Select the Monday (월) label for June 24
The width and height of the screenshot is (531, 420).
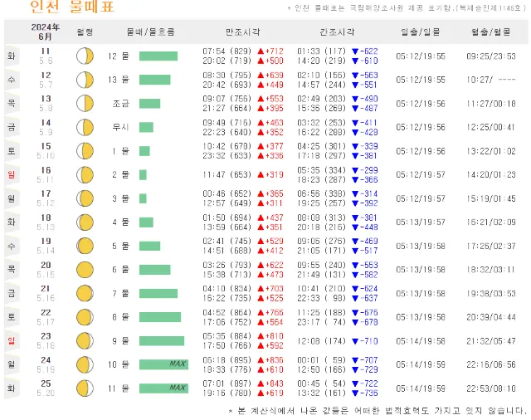tap(12, 364)
